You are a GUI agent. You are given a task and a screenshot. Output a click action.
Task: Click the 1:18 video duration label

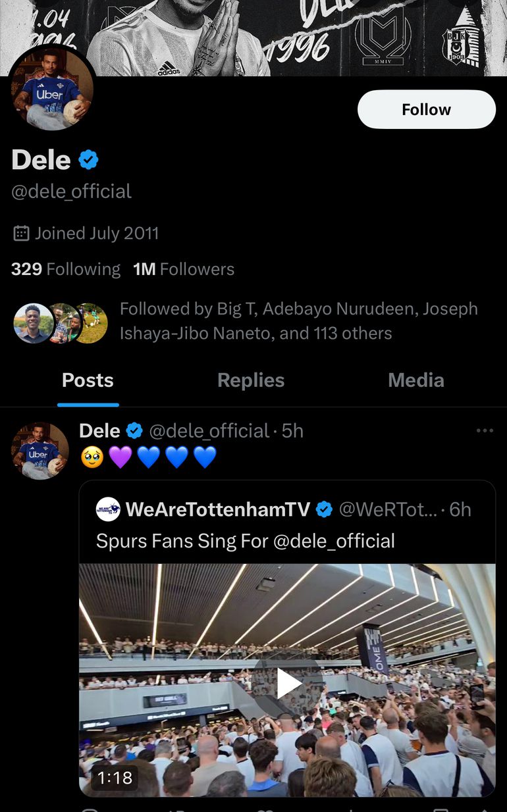click(x=115, y=778)
